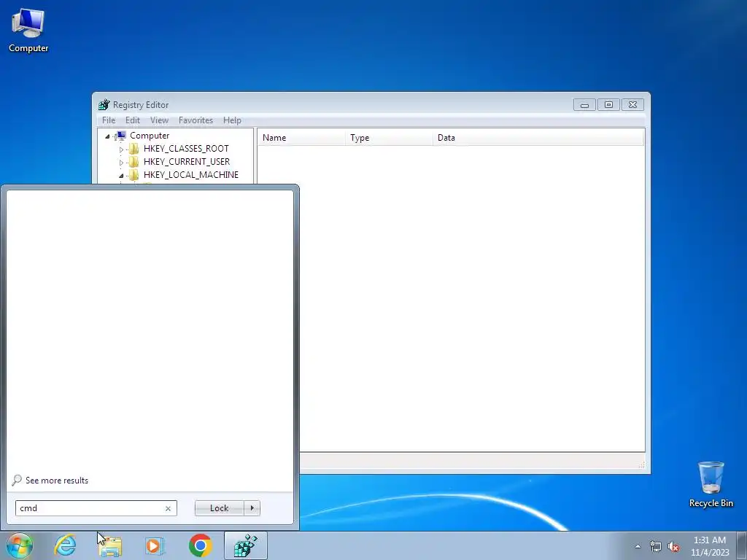Select HKEY_CLASSES_ROOT in the tree
This screenshot has height=560, width=747.
[x=186, y=149]
